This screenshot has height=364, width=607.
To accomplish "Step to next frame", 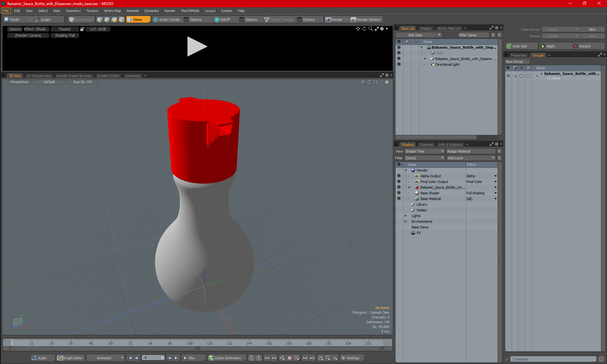I will pyautogui.click(x=169, y=358).
